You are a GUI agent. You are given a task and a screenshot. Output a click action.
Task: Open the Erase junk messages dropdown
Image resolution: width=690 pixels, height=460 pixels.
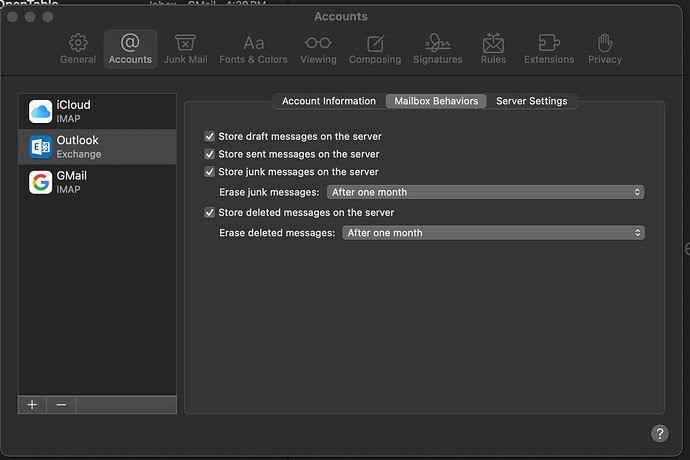coord(485,192)
